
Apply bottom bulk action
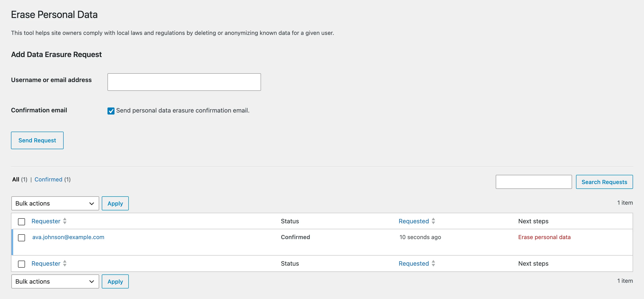coord(115,281)
